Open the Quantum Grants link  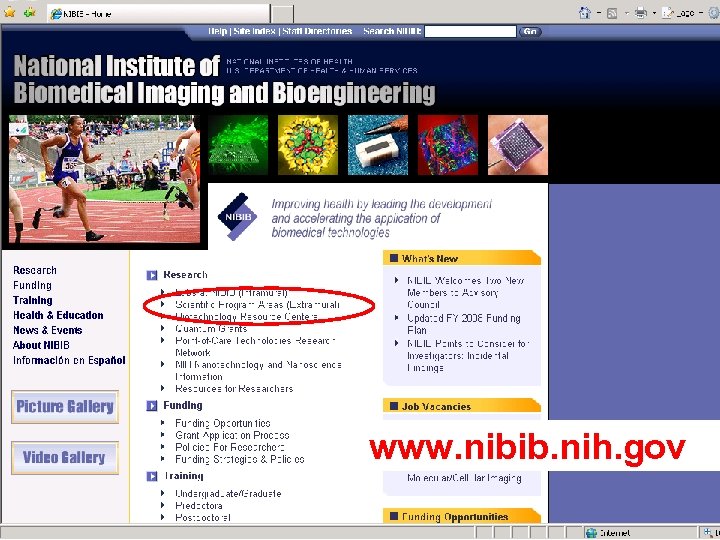pyautogui.click(x=211, y=329)
